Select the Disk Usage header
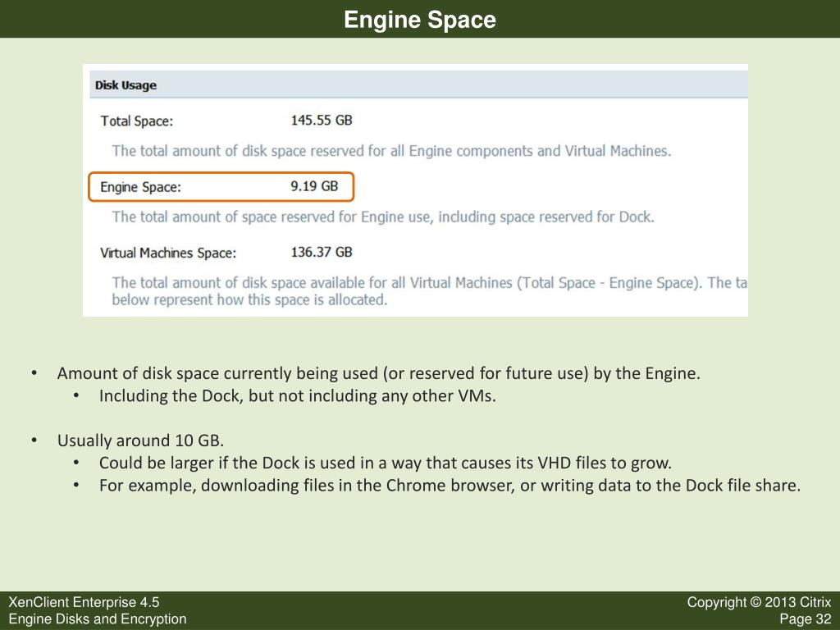The width and height of the screenshot is (840, 630). 126,85
